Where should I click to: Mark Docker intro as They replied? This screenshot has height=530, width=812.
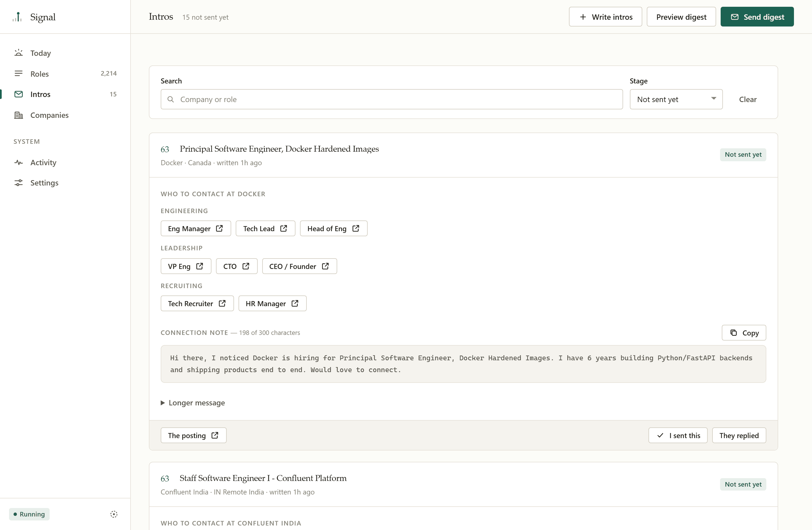click(x=739, y=435)
